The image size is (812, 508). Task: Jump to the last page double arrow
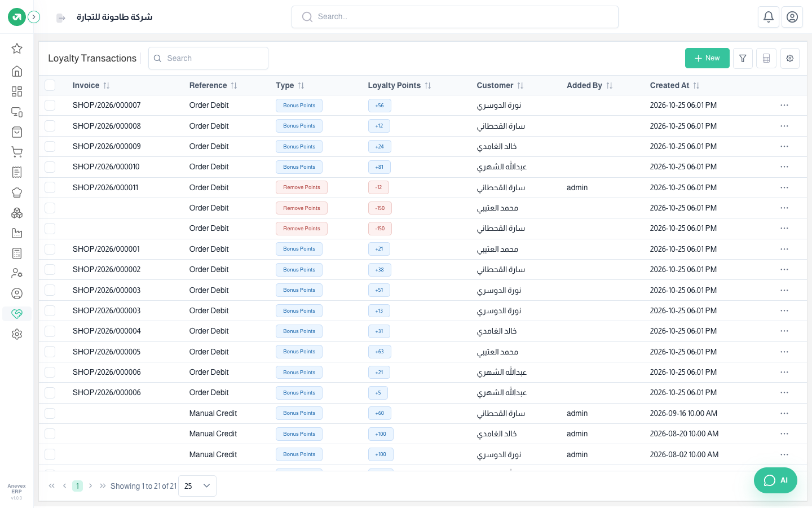tap(103, 486)
